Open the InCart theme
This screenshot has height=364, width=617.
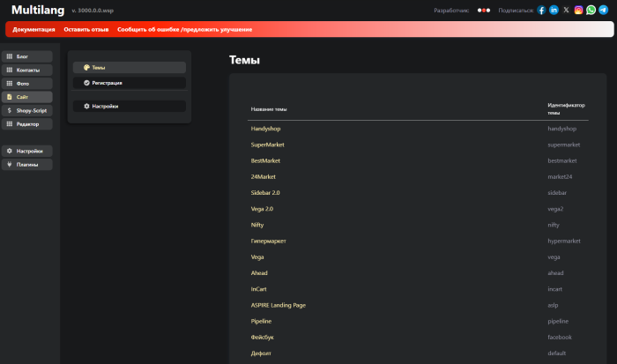tap(258, 289)
